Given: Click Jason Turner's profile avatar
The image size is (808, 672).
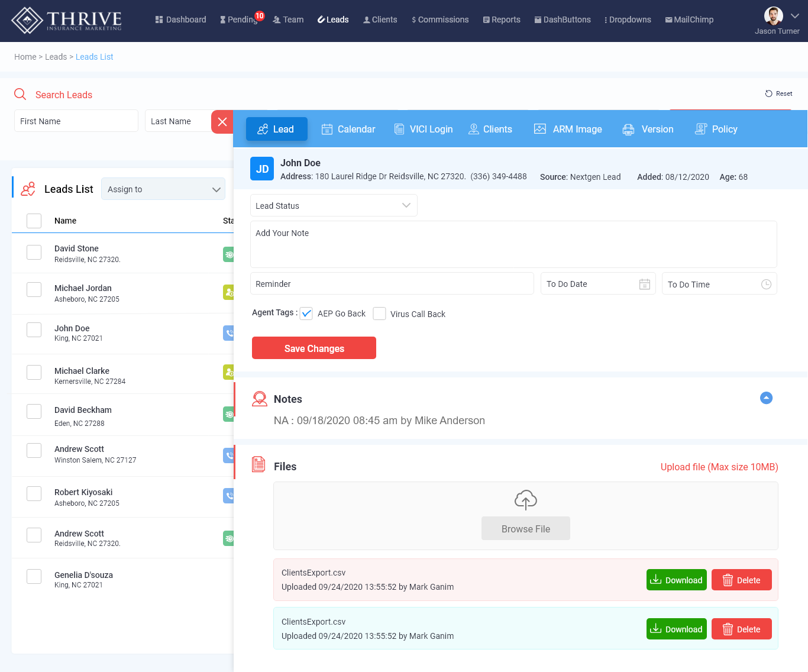Looking at the screenshot, I should [x=774, y=16].
